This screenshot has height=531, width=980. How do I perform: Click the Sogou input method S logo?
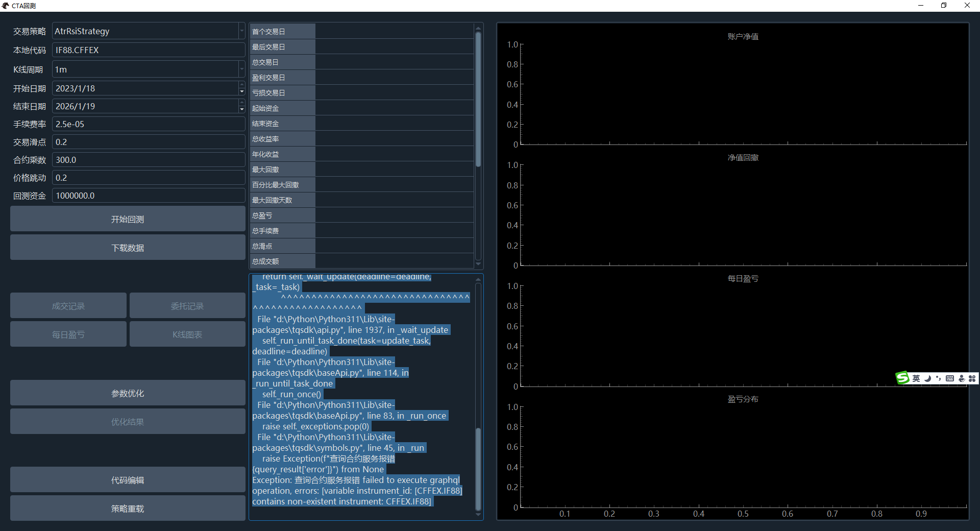click(x=902, y=378)
